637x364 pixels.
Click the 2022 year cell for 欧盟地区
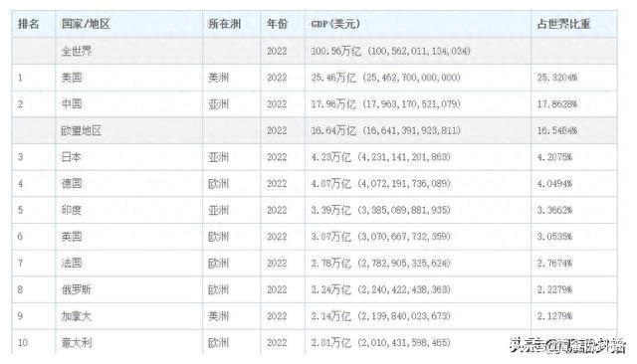277,130
